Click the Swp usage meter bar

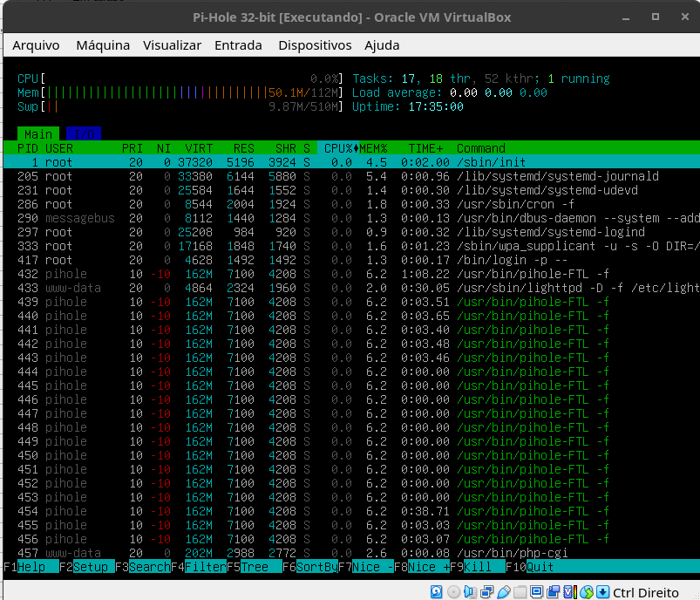(180, 106)
